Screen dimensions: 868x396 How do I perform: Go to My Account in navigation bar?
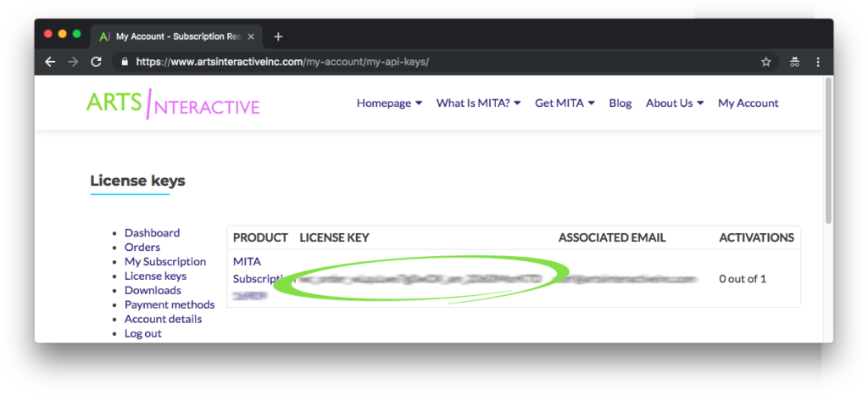pyautogui.click(x=748, y=103)
